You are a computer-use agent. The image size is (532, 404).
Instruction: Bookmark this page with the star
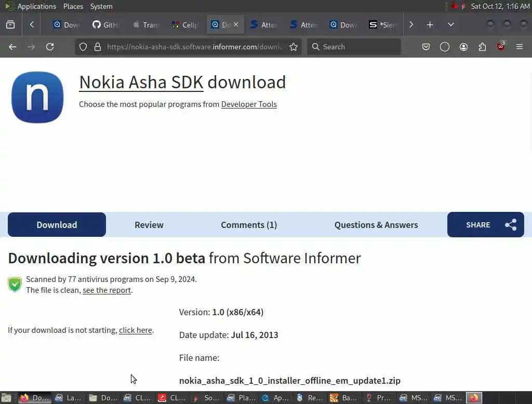[294, 47]
